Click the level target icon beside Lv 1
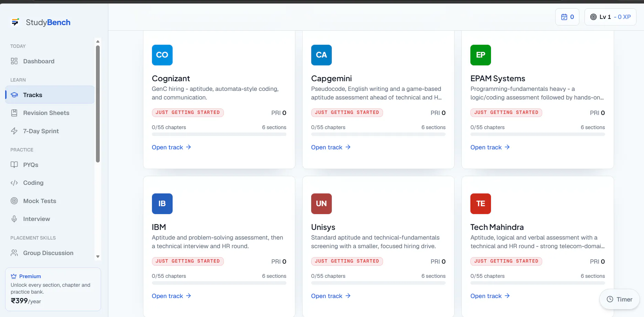Viewport: 644px width, 317px height. [593, 17]
